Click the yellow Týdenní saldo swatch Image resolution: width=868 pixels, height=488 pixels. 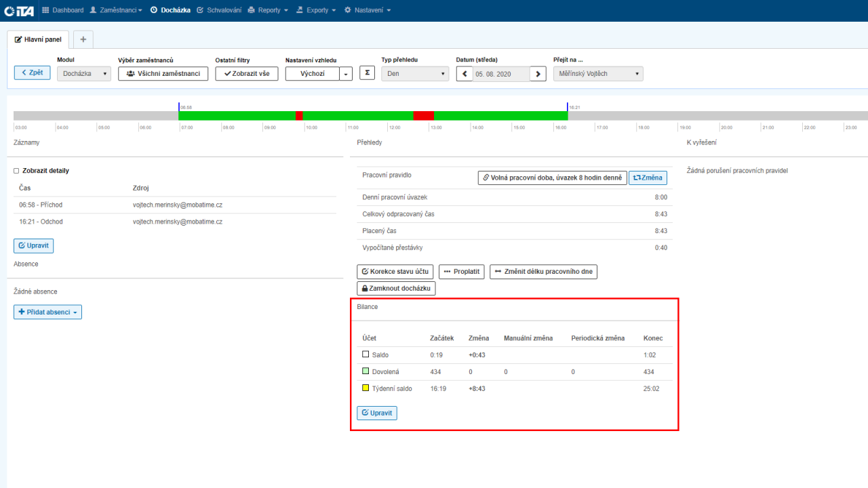pyautogui.click(x=366, y=388)
